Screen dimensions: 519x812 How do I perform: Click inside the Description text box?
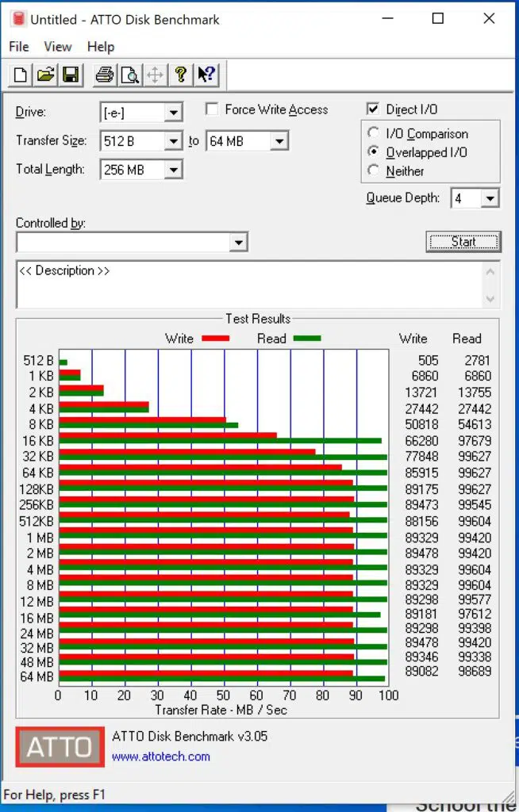click(x=251, y=285)
